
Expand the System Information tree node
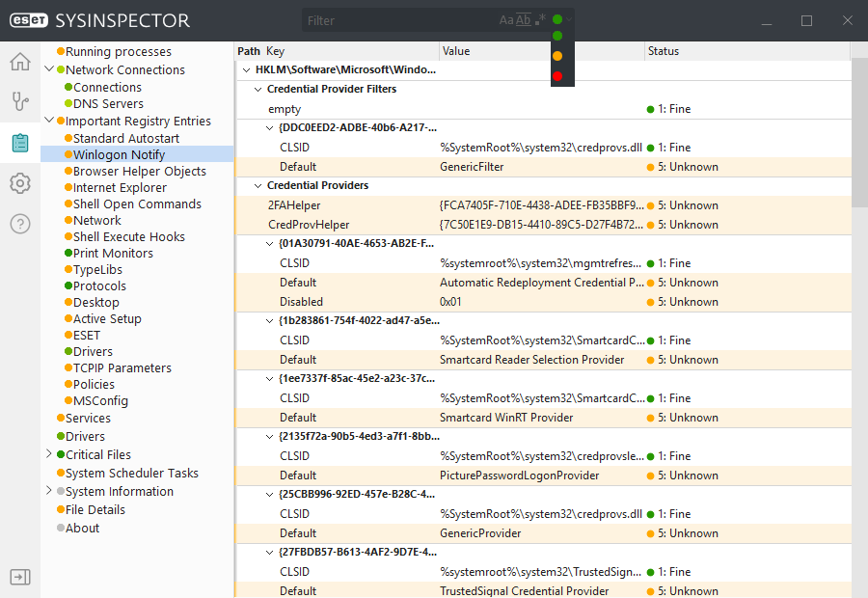tap(49, 491)
